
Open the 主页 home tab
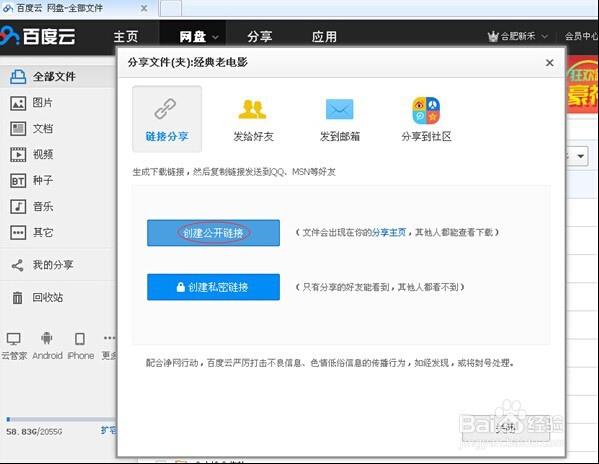coord(126,37)
